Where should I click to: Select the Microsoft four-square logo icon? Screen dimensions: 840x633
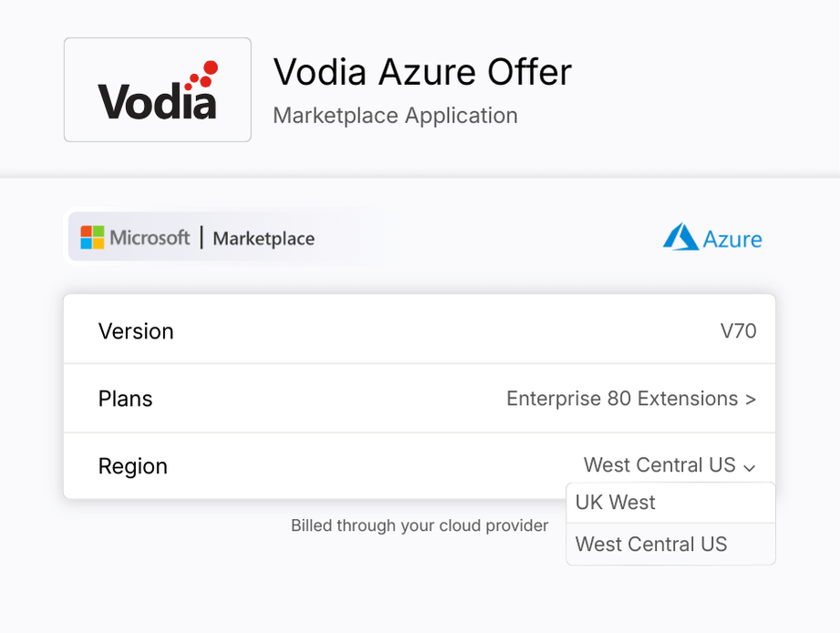[x=92, y=237]
